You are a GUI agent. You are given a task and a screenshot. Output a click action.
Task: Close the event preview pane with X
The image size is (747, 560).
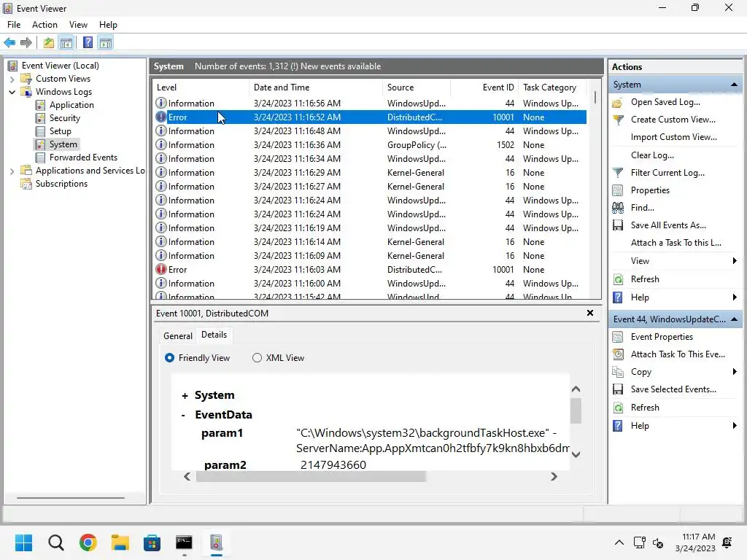click(590, 313)
